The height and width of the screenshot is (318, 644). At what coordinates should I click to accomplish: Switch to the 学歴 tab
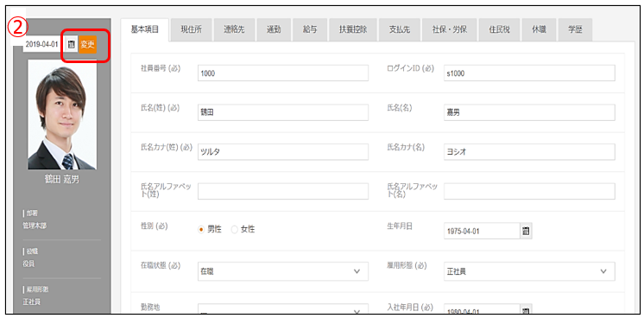click(575, 29)
